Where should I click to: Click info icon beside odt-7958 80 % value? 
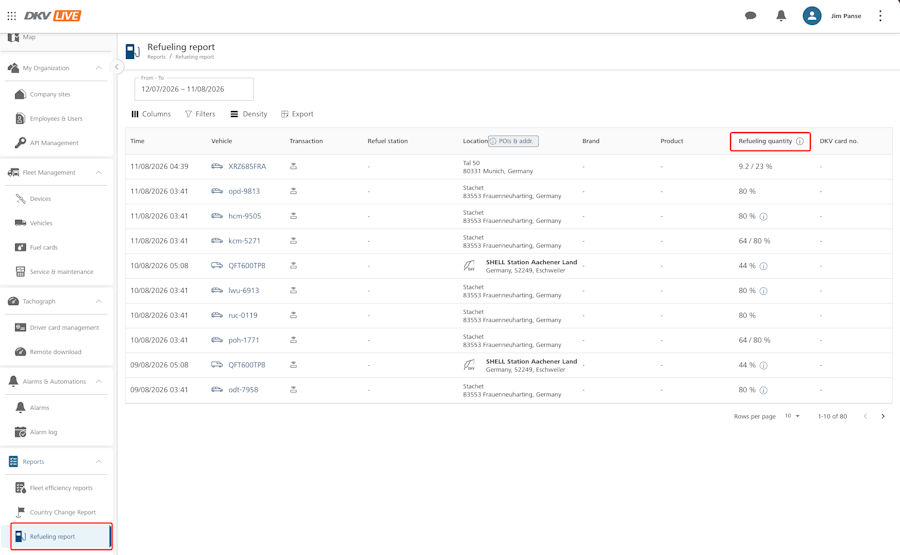(763, 390)
